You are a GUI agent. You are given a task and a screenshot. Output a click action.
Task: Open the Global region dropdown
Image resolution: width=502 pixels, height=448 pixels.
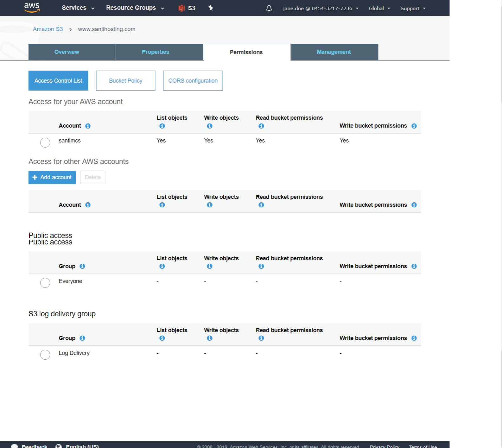click(x=379, y=8)
